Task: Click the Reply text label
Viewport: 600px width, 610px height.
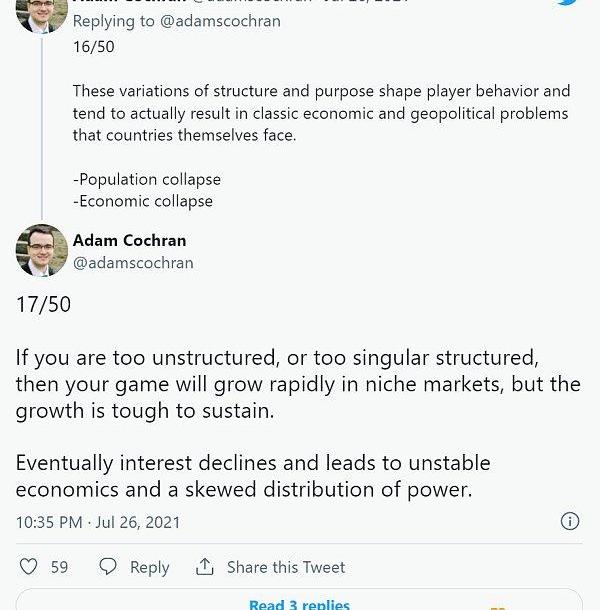Action: tap(149, 567)
